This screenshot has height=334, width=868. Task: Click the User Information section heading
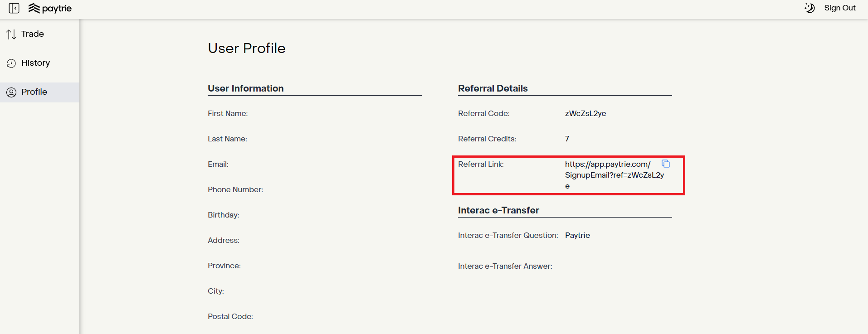coord(245,88)
